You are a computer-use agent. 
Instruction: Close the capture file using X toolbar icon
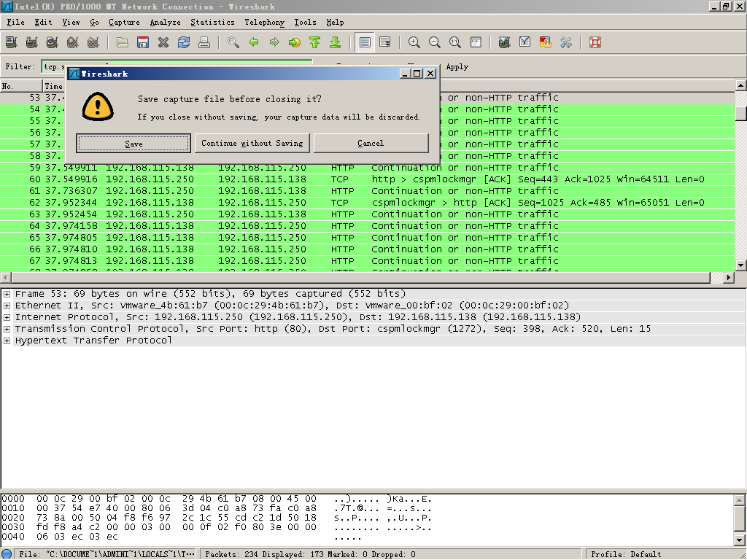pos(163,42)
